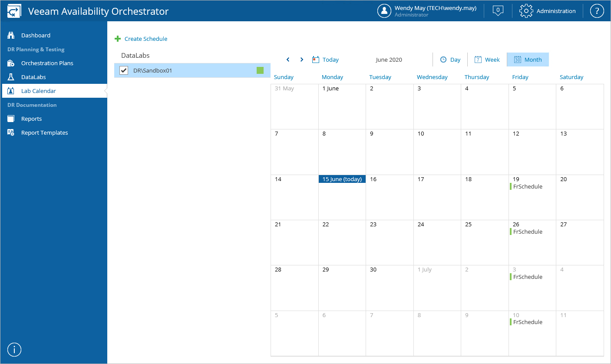Open FrSchedule event on June 19
Image resolution: width=611 pixels, height=364 pixels.
tap(528, 187)
